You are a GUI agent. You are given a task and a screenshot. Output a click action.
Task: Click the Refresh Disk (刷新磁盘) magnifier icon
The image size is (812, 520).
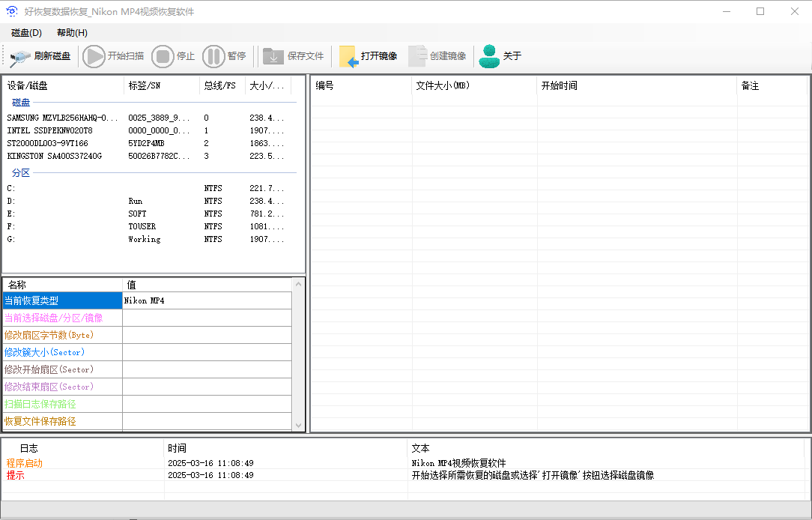(x=21, y=56)
